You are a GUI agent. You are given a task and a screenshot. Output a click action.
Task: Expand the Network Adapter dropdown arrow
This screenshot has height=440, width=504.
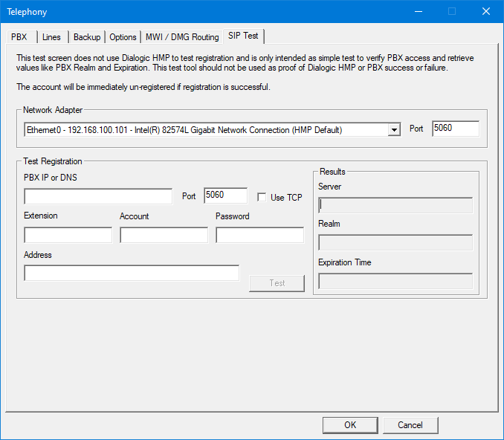coord(394,130)
